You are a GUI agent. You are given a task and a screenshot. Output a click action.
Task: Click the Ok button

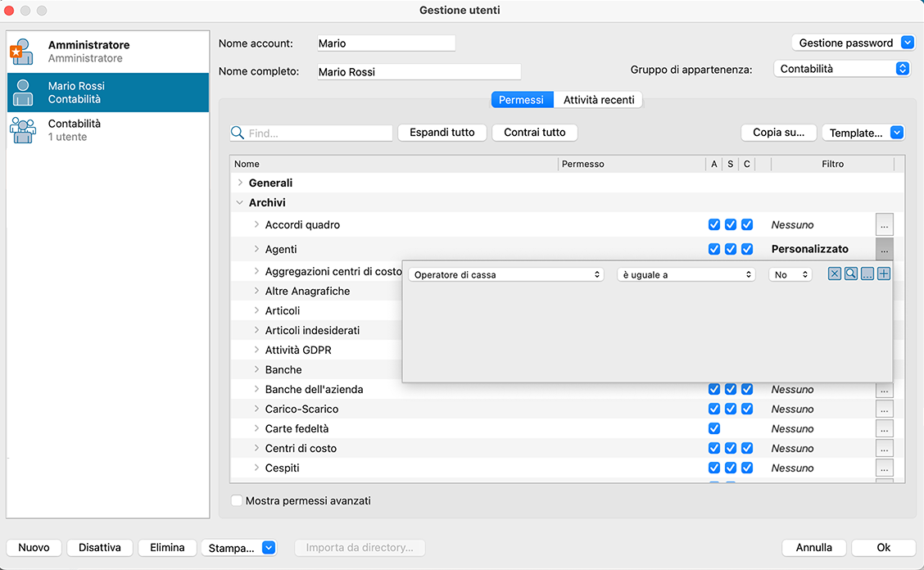(883, 548)
